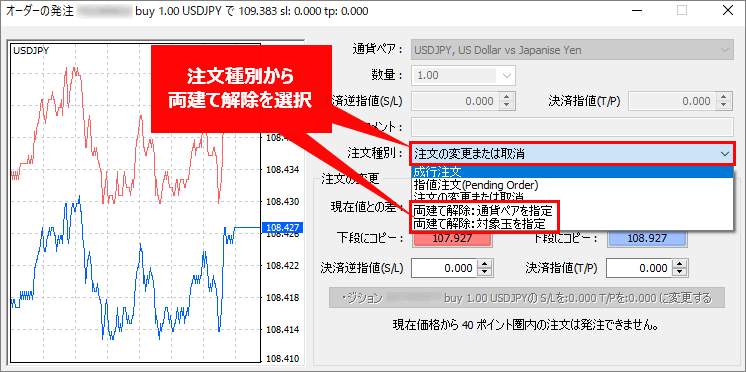Click the USDJPY chart title label
746x372 pixels.
[x=31, y=50]
